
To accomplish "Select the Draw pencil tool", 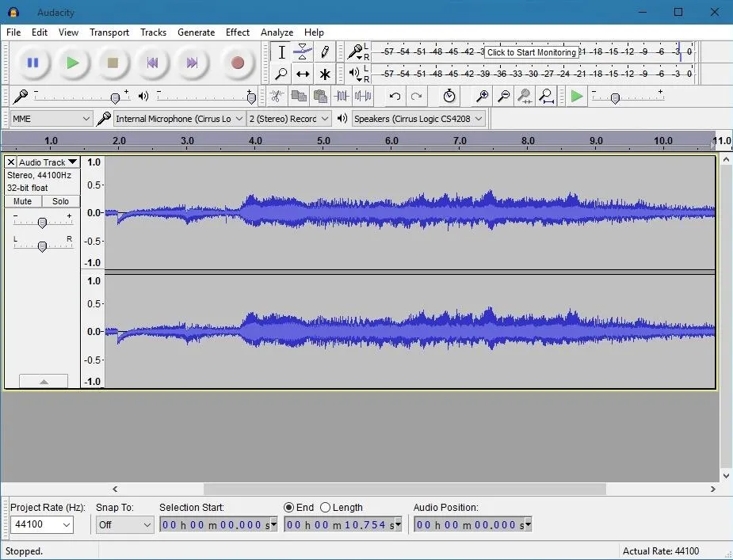I will 325,52.
